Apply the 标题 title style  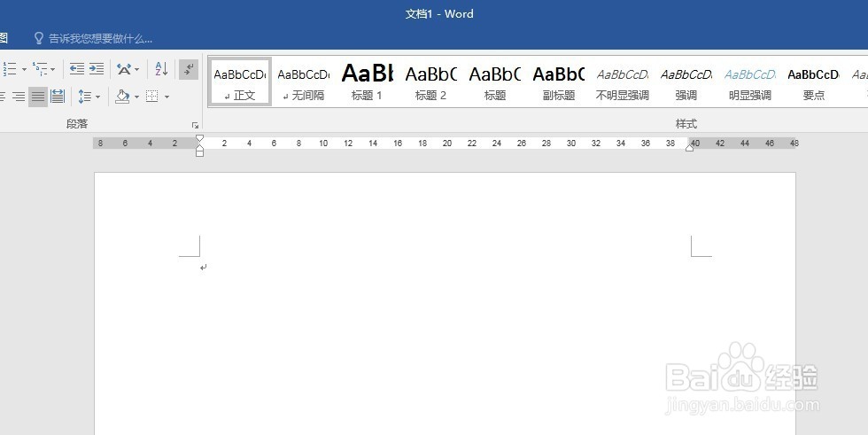click(494, 82)
